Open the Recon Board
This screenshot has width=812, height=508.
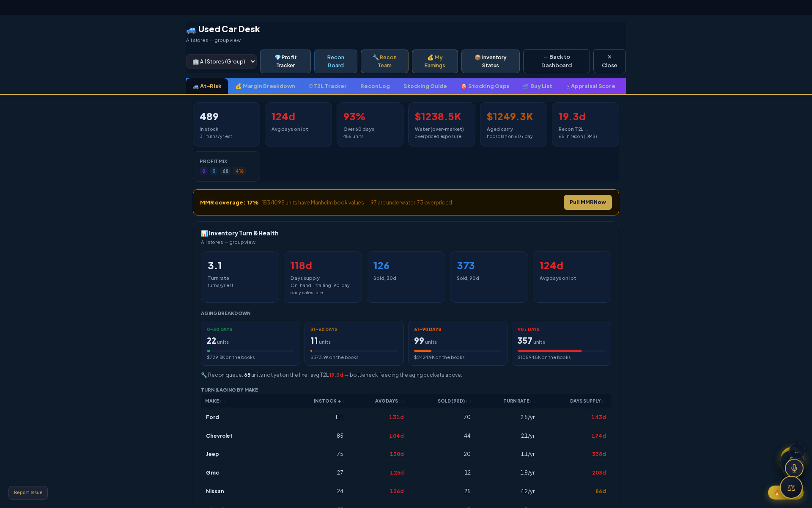click(x=335, y=61)
